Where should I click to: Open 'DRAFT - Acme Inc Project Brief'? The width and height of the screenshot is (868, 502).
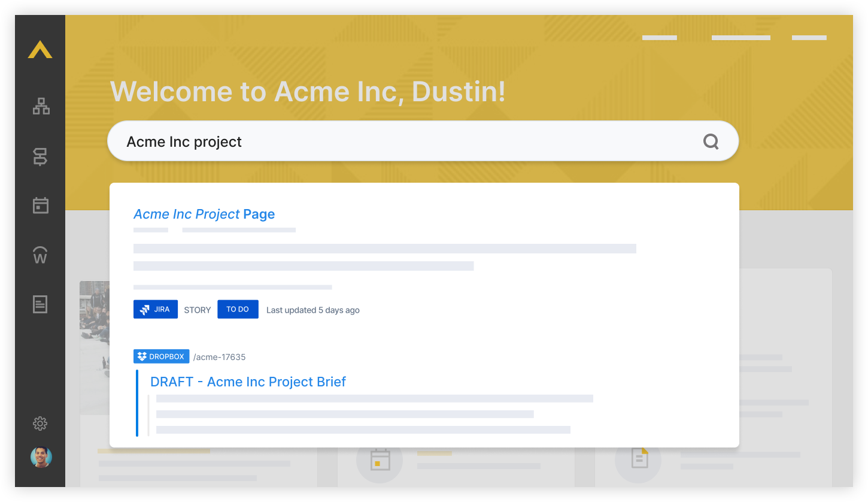(248, 382)
